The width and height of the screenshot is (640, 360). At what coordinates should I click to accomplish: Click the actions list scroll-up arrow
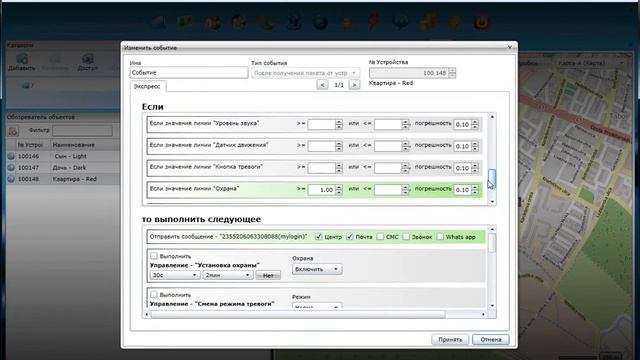click(492, 229)
